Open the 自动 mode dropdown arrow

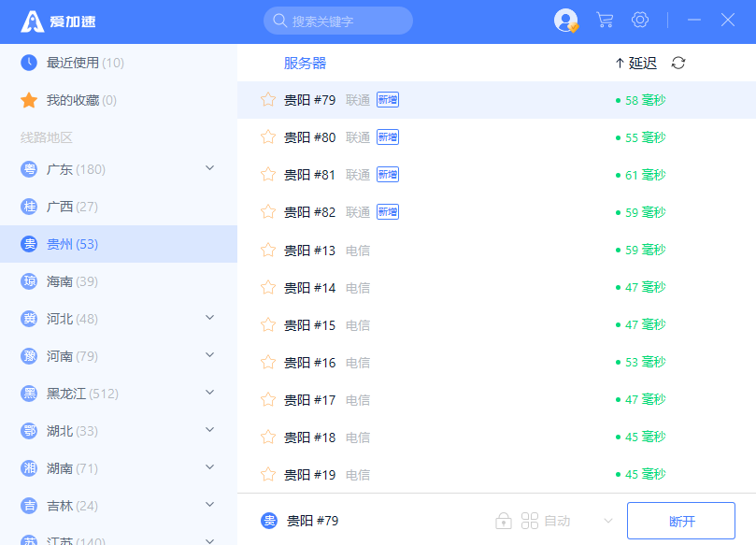point(608,521)
